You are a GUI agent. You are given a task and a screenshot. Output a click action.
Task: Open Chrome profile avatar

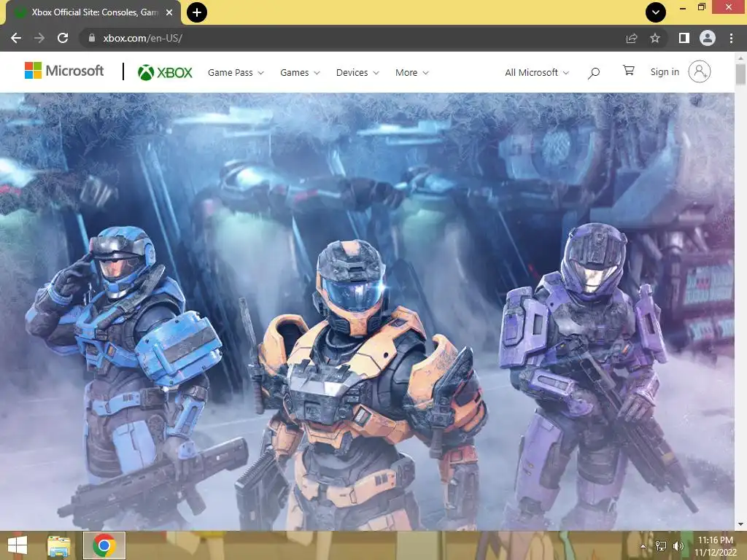click(x=708, y=38)
